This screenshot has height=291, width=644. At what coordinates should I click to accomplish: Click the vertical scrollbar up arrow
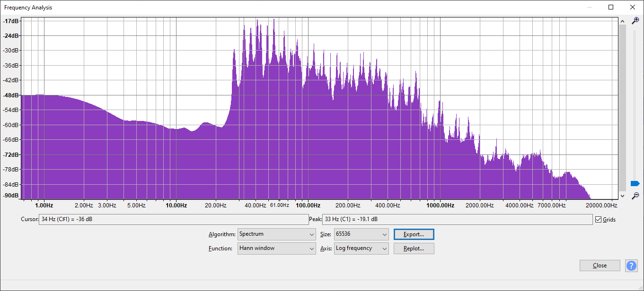point(622,21)
